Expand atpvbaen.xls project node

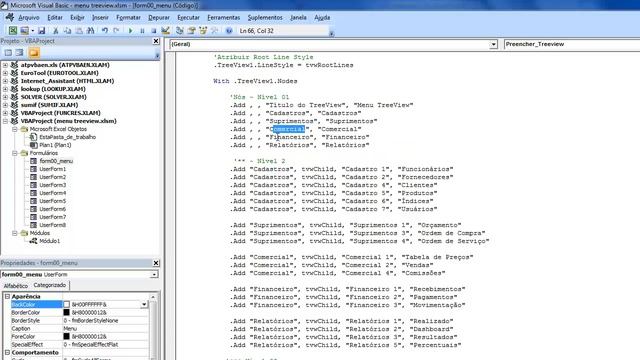point(5,65)
